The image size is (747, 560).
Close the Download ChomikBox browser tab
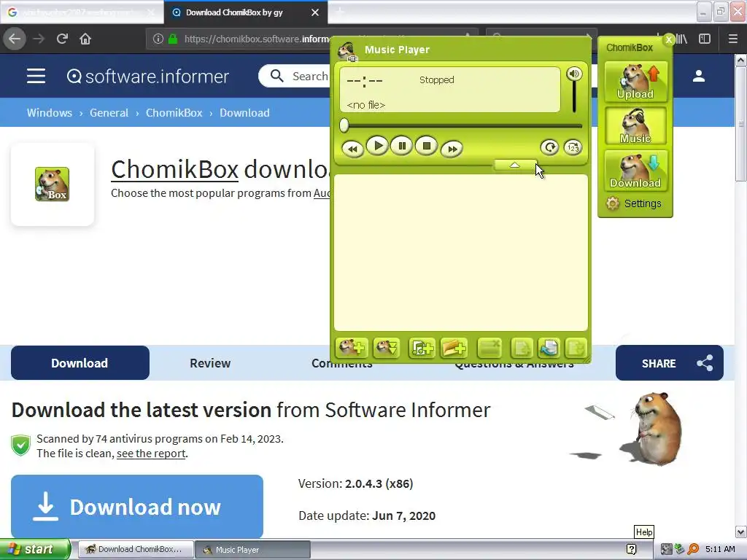(x=315, y=12)
